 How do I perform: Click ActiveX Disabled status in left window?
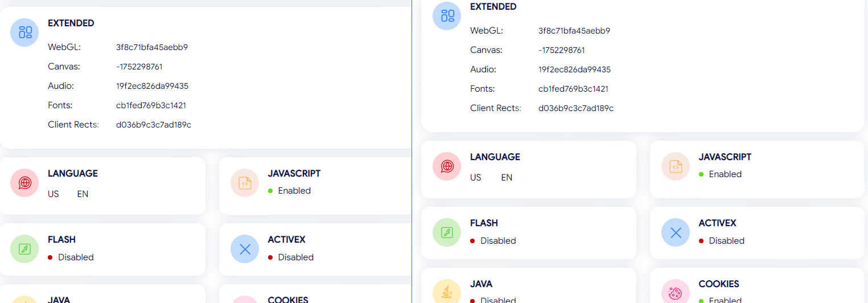[291, 257]
